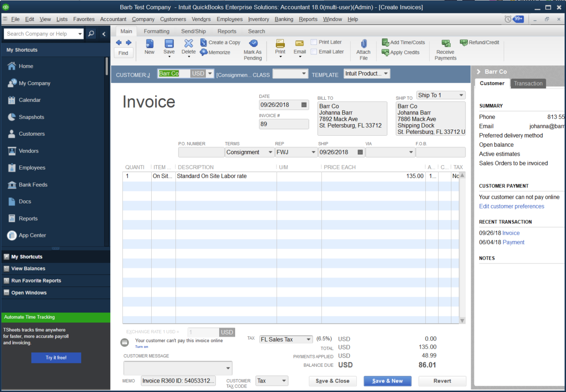The image size is (566, 392).
Task: Open the VIA dropdown
Action: point(411,152)
